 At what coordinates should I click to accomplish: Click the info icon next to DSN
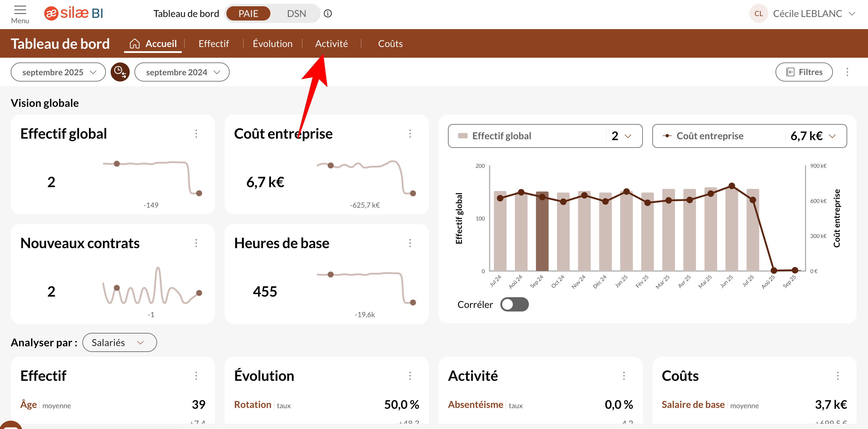point(328,13)
